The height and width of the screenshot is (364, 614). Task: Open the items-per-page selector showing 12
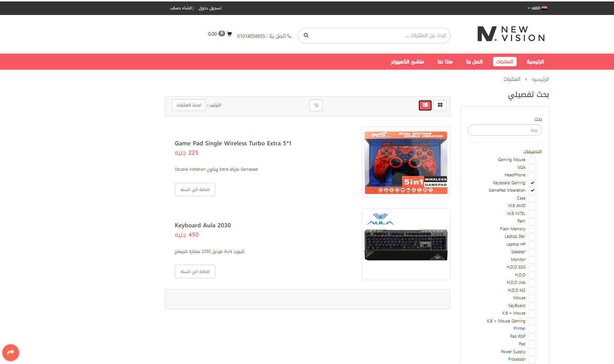[x=316, y=105]
